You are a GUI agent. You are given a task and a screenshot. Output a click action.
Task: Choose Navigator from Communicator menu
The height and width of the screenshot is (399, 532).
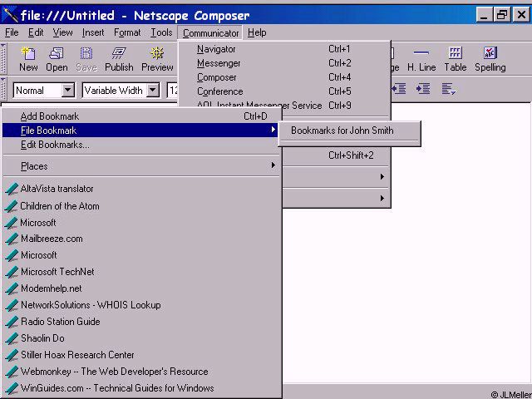(284, 49)
